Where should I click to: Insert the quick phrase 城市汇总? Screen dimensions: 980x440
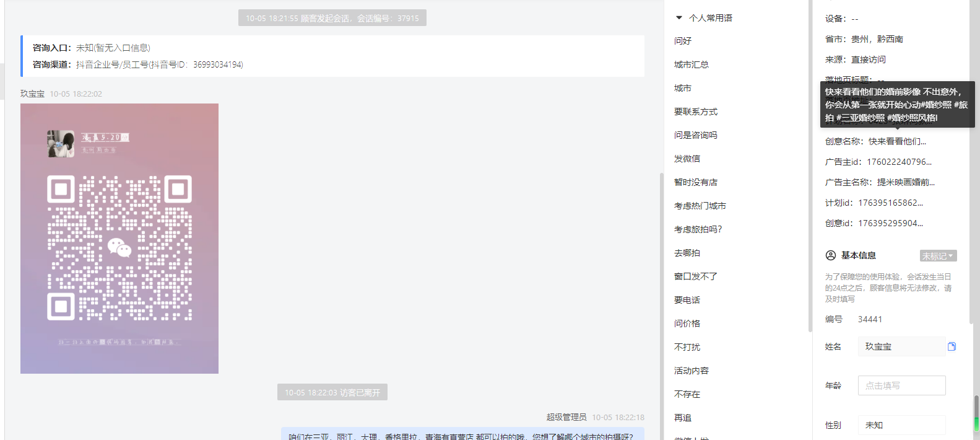(x=692, y=64)
